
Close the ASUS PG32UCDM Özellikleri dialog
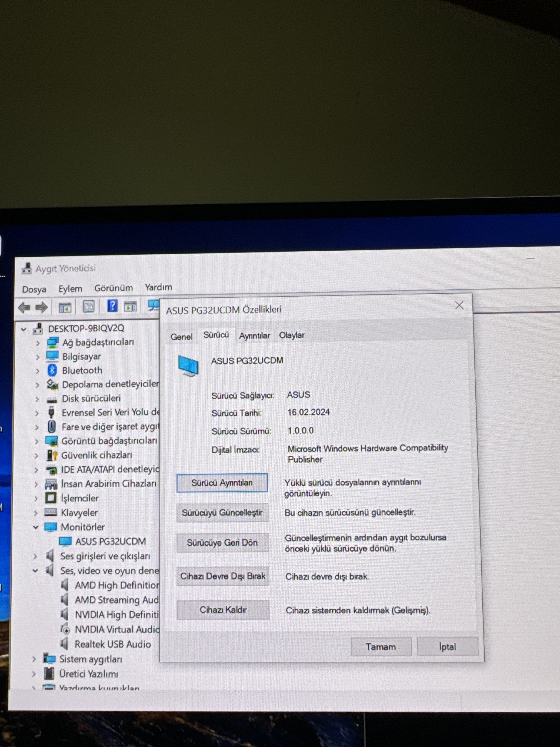pyautogui.click(x=459, y=305)
